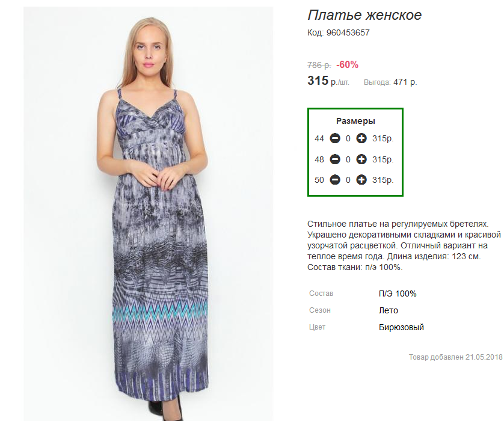Increase quantity for size 44
The image size is (504, 421).
361,139
